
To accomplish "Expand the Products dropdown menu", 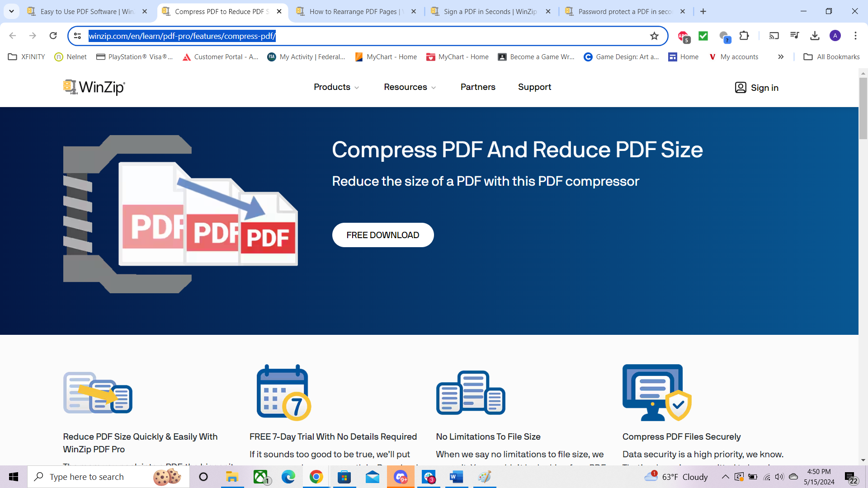I will click(336, 87).
